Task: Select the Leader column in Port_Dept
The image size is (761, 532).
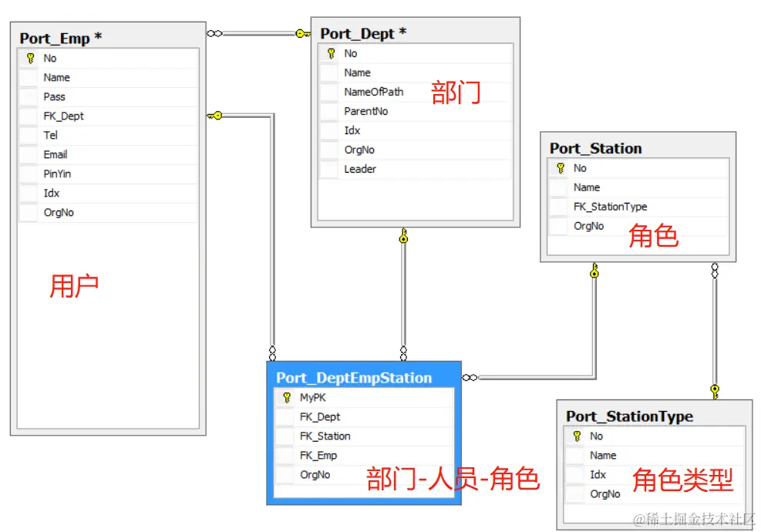Action: point(416,169)
